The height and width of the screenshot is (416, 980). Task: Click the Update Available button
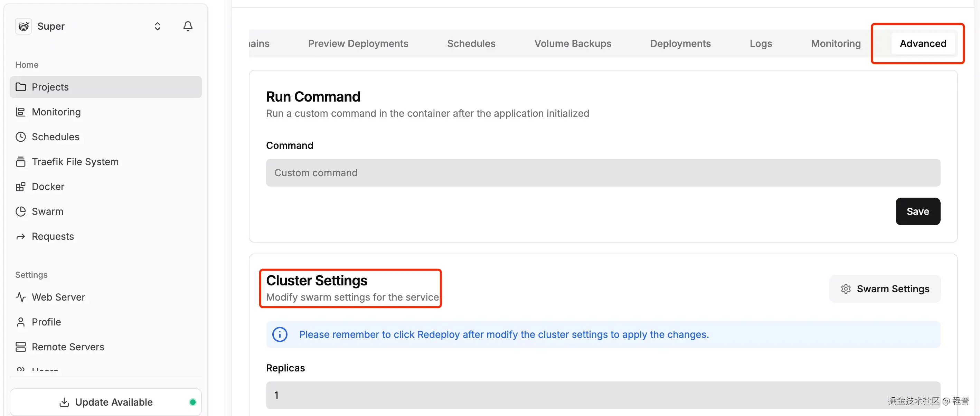point(106,402)
